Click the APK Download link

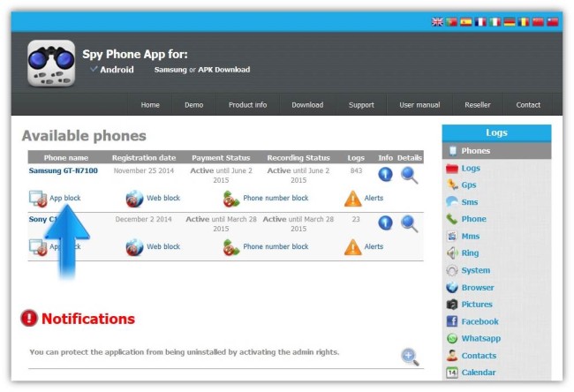tap(224, 70)
